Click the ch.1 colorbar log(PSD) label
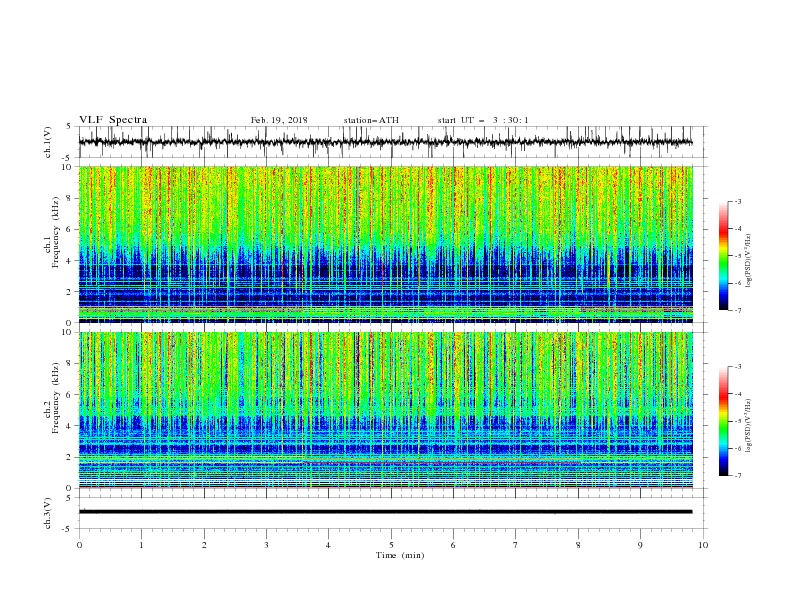Screen dimensions: 792x612 click(x=749, y=261)
